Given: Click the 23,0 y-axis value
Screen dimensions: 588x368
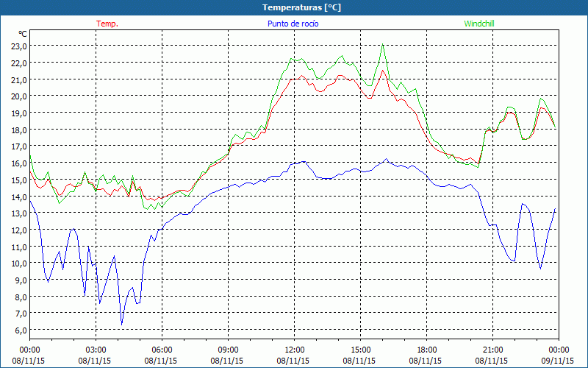Looking at the screenshot, I should coord(19,46).
